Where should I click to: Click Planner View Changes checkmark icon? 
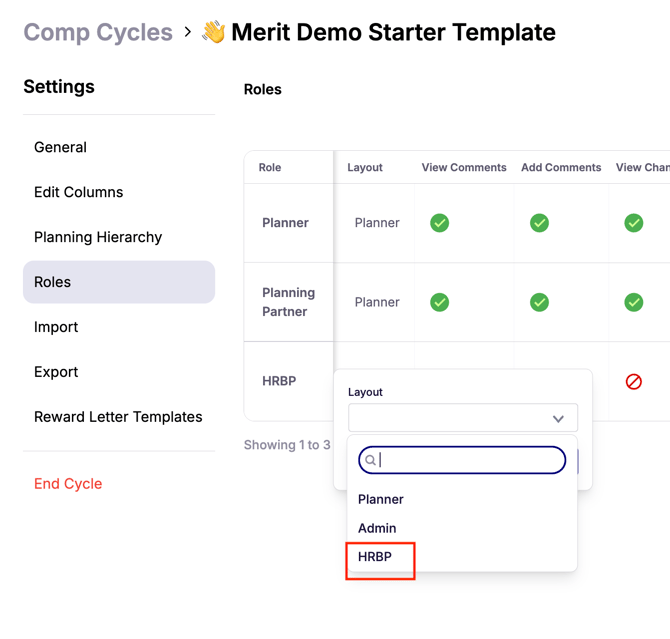634,223
